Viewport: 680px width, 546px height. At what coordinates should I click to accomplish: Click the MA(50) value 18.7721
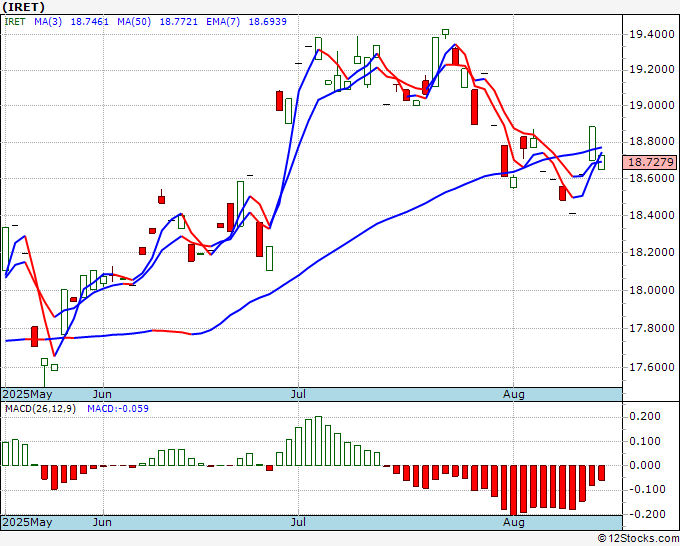[179, 22]
